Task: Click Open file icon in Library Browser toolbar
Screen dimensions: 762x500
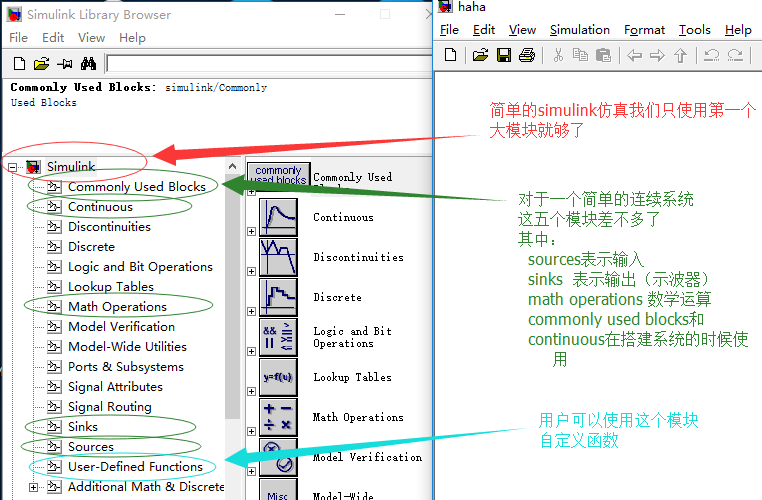Action: [42, 64]
